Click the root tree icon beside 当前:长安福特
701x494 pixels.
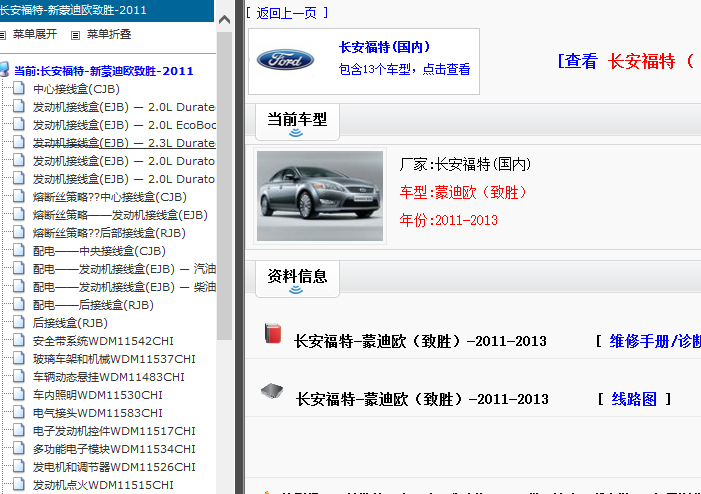(4, 70)
